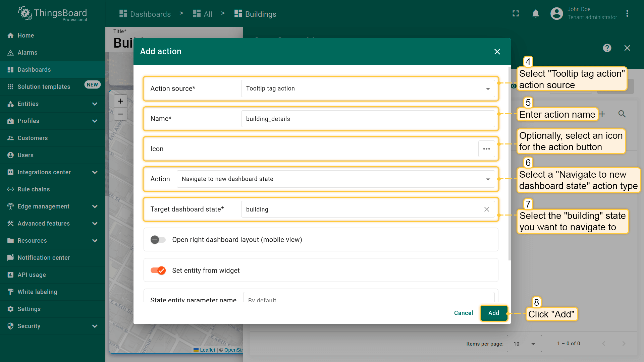
Task: Open the three-dot menu in header
Action: coord(627,14)
